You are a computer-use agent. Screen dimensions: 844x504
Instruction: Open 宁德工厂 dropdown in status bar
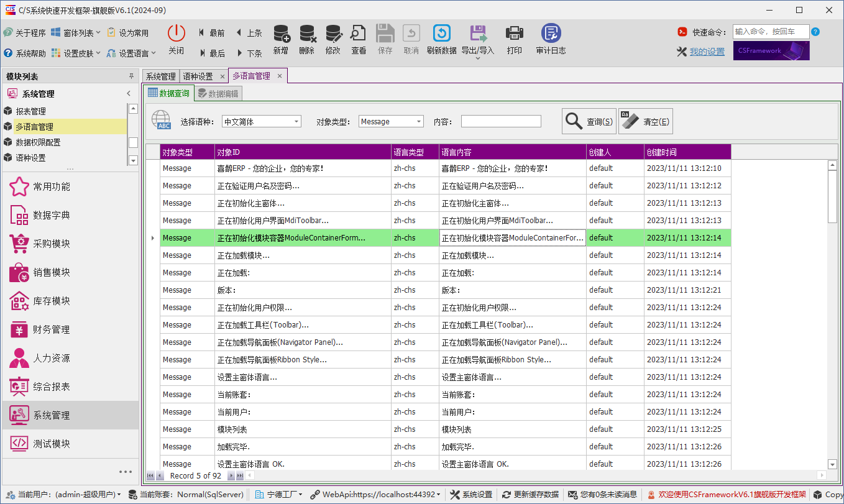click(x=279, y=495)
